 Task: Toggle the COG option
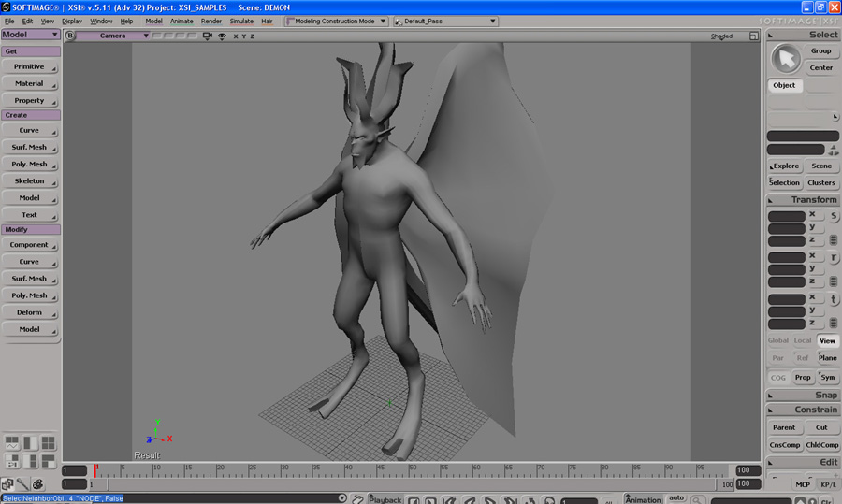coord(778,378)
